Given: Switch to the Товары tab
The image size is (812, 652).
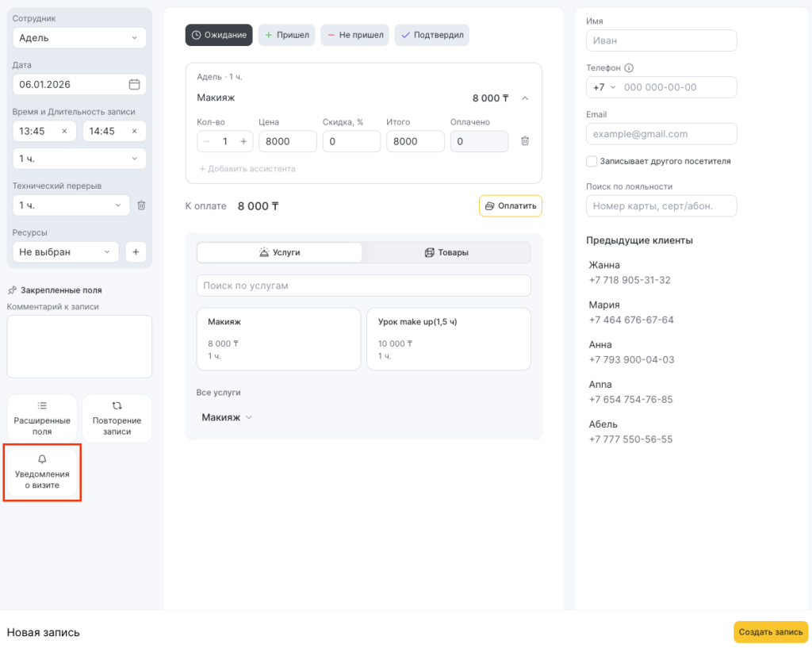Looking at the screenshot, I should pyautogui.click(x=446, y=252).
